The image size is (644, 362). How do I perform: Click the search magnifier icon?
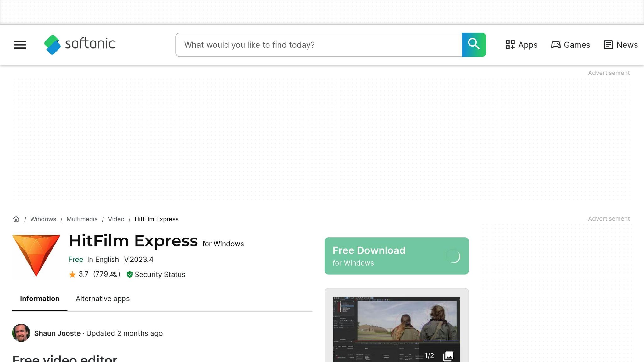pos(473,44)
